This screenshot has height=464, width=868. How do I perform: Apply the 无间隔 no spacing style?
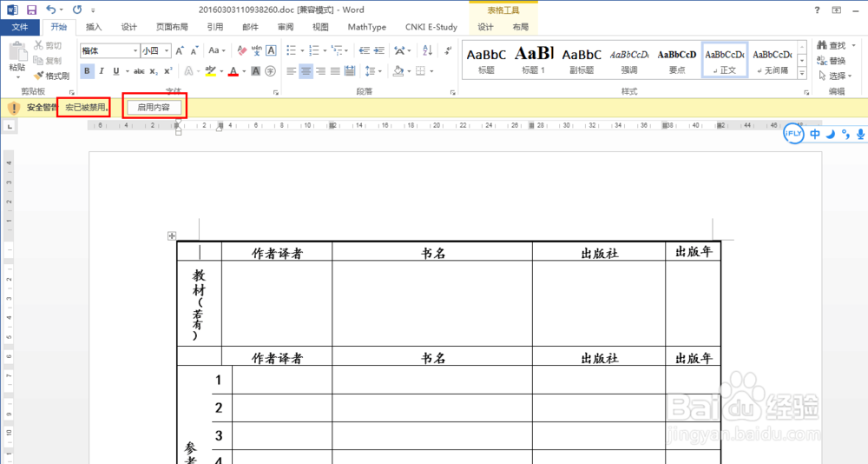pyautogui.click(x=773, y=60)
